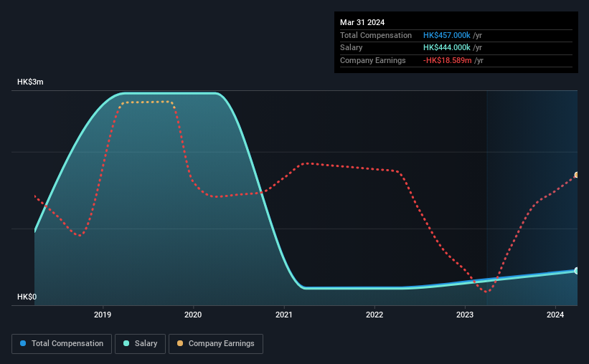The image size is (589, 364).
Task: Click the 2022 x-axis label
Action: coord(374,315)
